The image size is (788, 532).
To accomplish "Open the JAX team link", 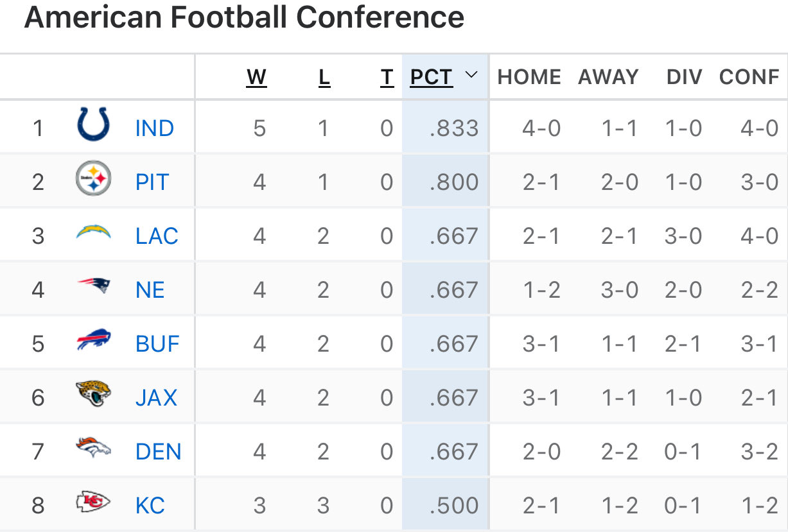I will tap(156, 398).
